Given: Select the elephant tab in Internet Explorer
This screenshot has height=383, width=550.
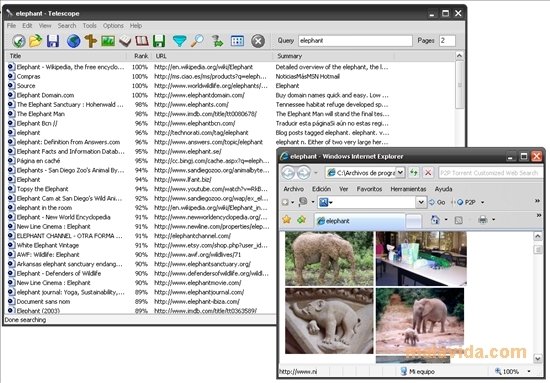Looking at the screenshot, I should [x=359, y=221].
